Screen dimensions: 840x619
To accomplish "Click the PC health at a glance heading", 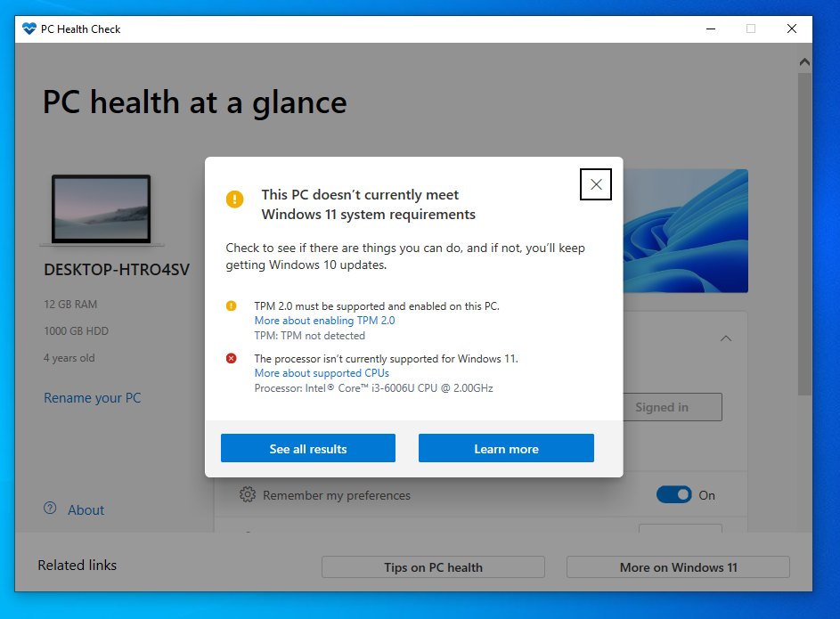I will pos(195,102).
